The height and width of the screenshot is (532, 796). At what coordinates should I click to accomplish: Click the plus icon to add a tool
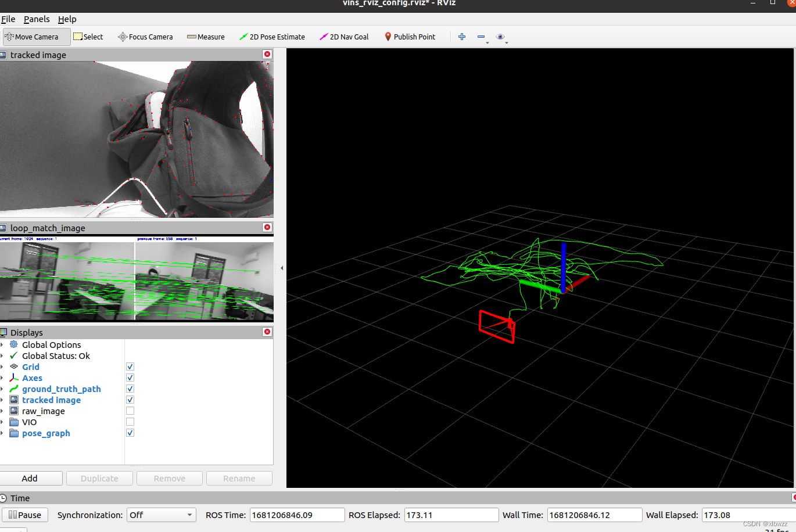click(461, 37)
